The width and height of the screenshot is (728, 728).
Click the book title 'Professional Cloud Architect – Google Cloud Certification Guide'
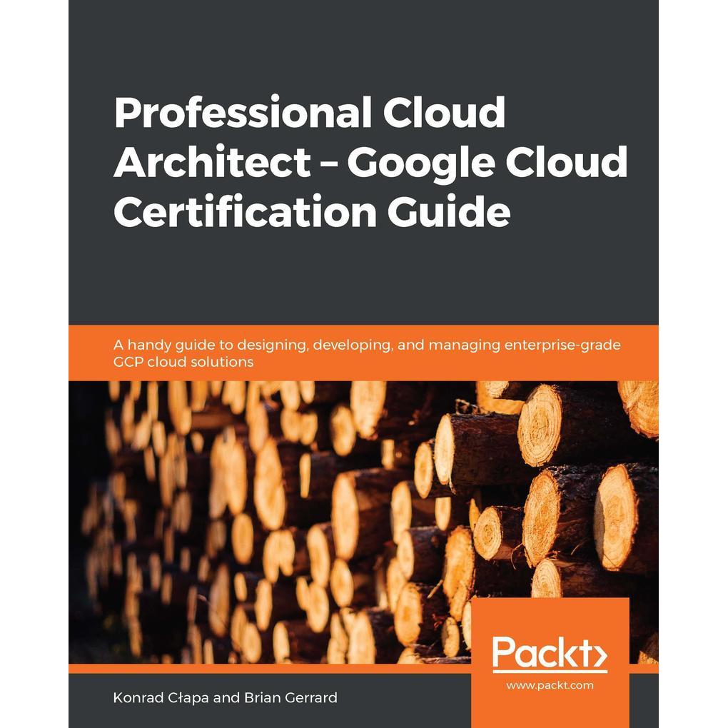(x=370, y=161)
